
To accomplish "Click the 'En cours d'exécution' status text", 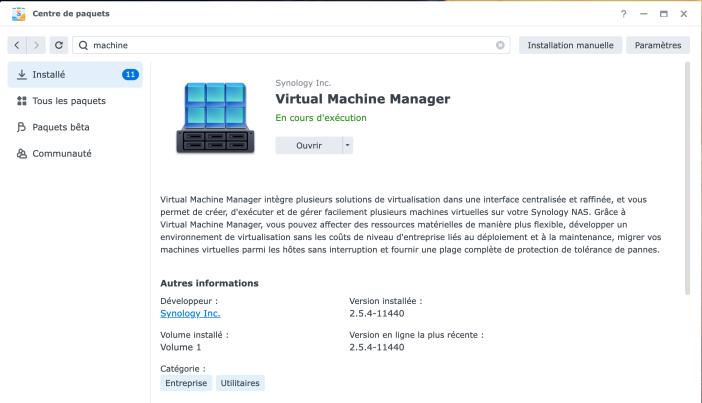I will click(321, 118).
